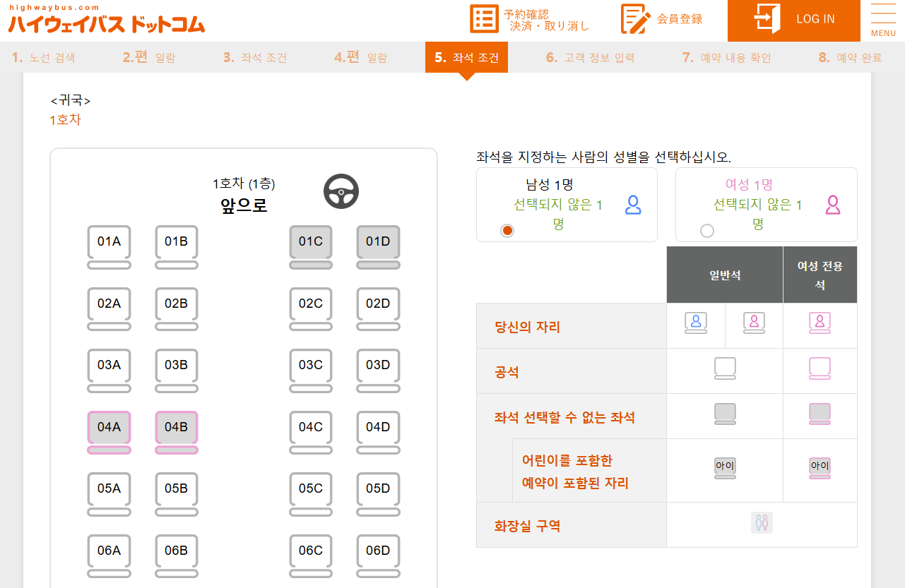Select seat 03A
Image resolution: width=905 pixels, height=588 pixels.
tap(109, 371)
